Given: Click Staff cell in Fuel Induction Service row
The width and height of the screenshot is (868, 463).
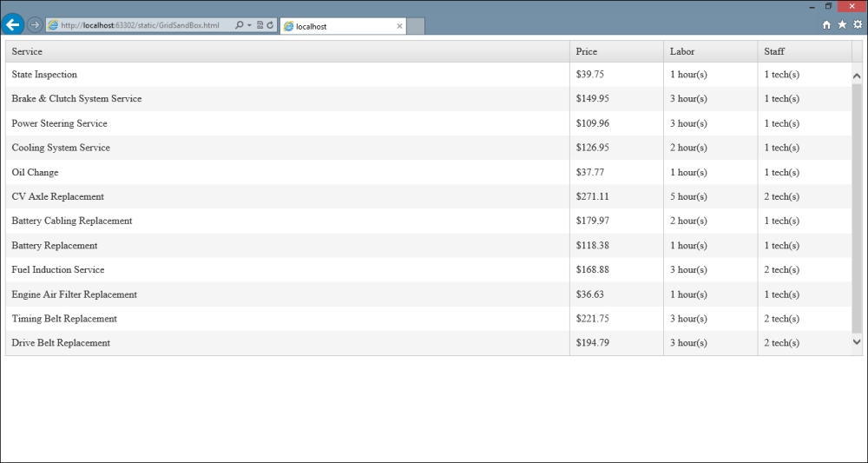Looking at the screenshot, I should [x=805, y=269].
